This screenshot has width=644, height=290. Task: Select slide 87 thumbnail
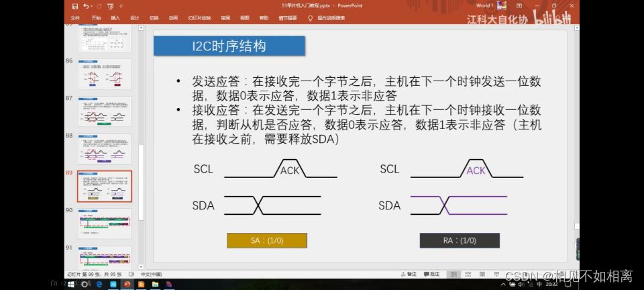click(x=105, y=111)
